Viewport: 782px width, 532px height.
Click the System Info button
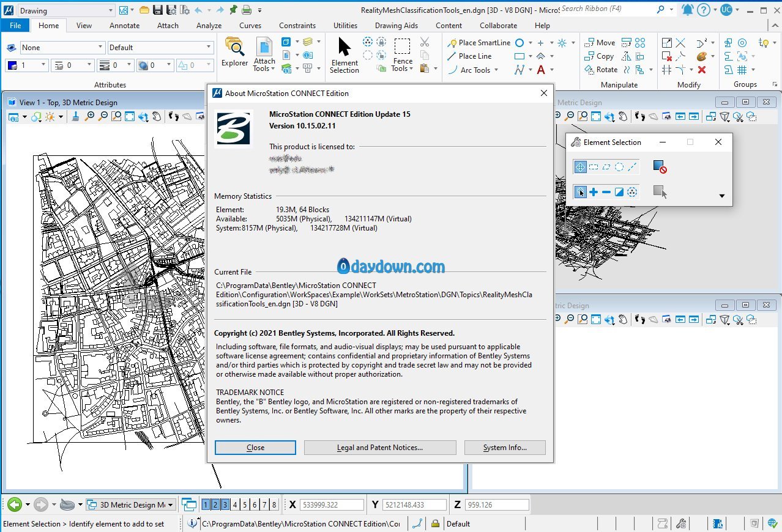pos(505,448)
